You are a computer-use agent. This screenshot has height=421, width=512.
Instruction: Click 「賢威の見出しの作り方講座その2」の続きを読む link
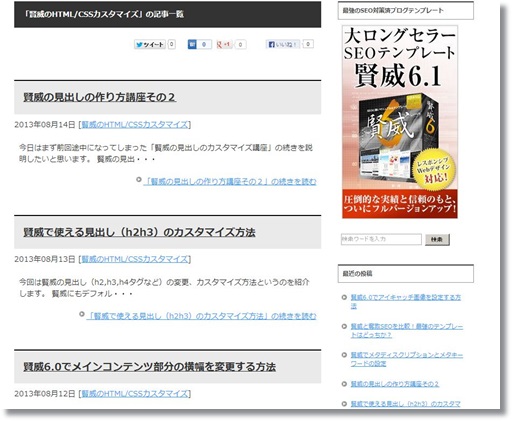pyautogui.click(x=230, y=181)
